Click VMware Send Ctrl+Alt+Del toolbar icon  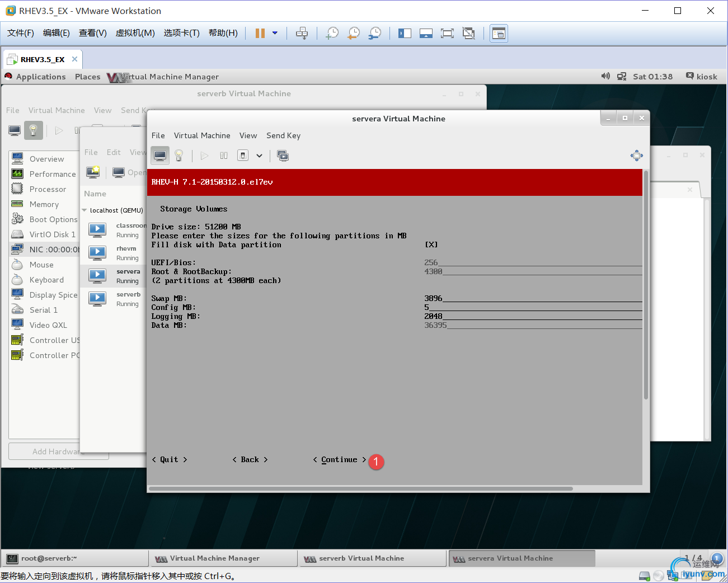302,33
